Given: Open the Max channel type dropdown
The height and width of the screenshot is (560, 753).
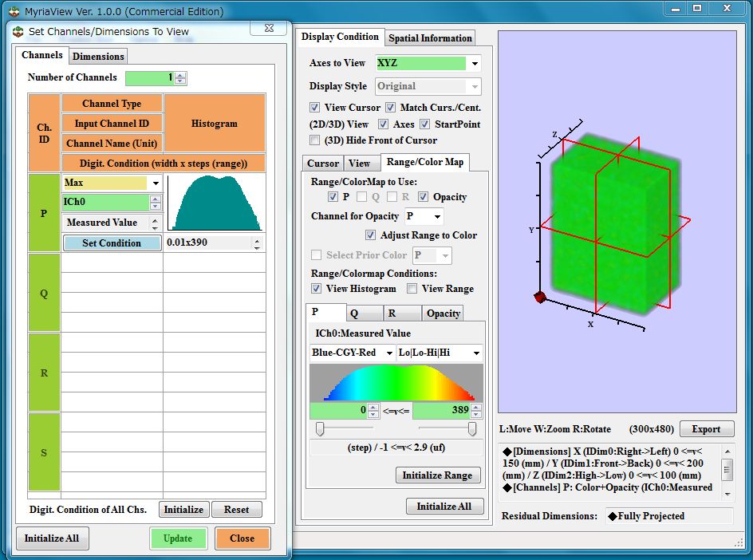Looking at the screenshot, I should point(156,183).
